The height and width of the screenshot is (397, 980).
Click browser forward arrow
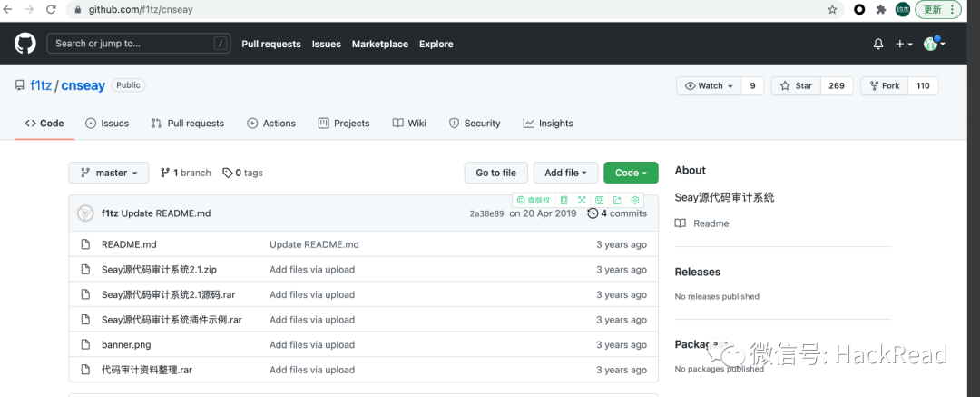[x=29, y=9]
